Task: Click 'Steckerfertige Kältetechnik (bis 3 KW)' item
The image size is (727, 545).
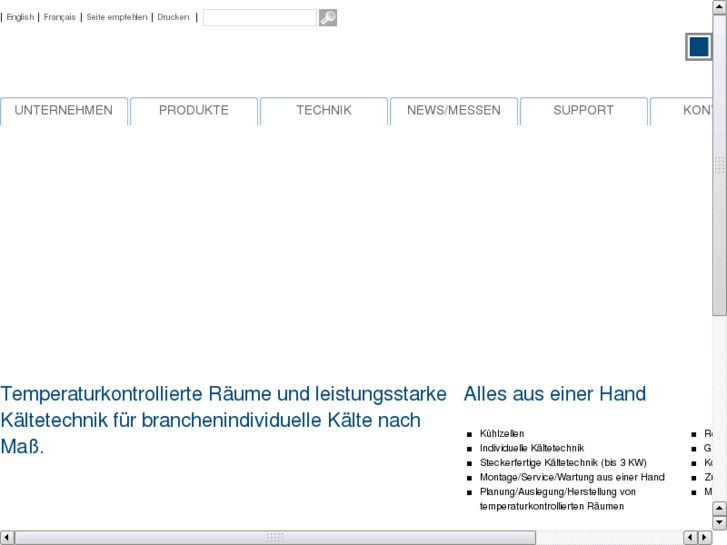Action: point(563,462)
